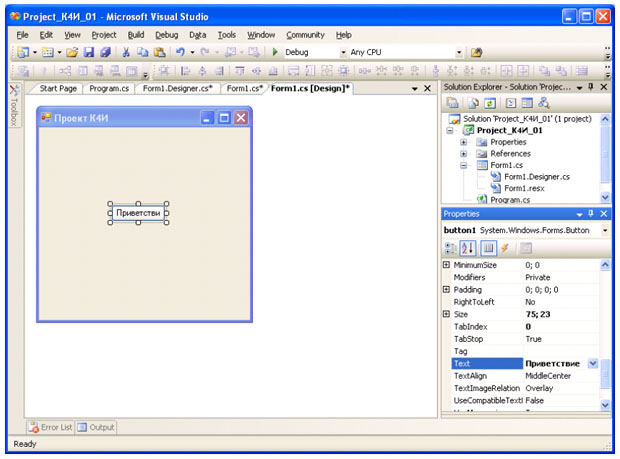Click the Open File folder icon
This screenshot has width=620, height=459.
pyautogui.click(x=72, y=52)
